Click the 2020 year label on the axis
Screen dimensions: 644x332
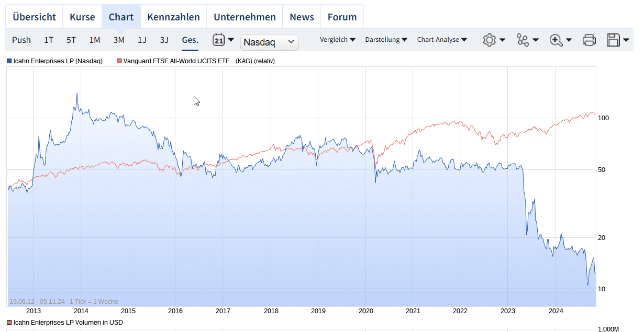(365, 311)
